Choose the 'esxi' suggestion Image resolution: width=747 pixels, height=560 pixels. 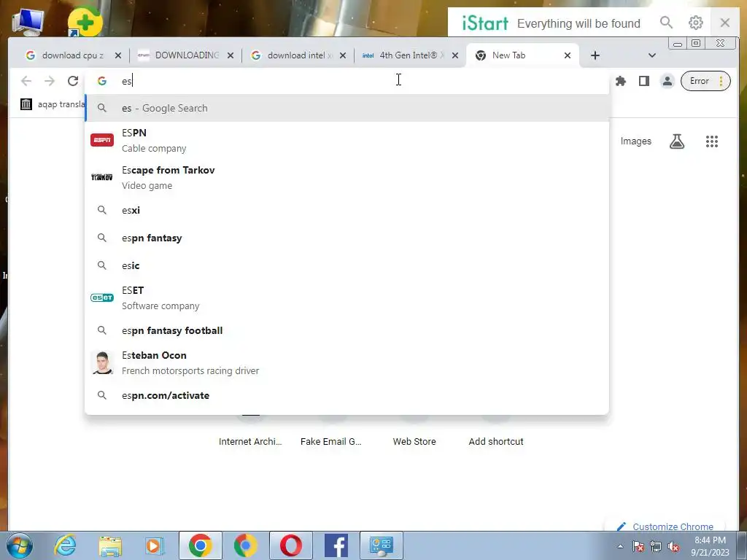347,210
